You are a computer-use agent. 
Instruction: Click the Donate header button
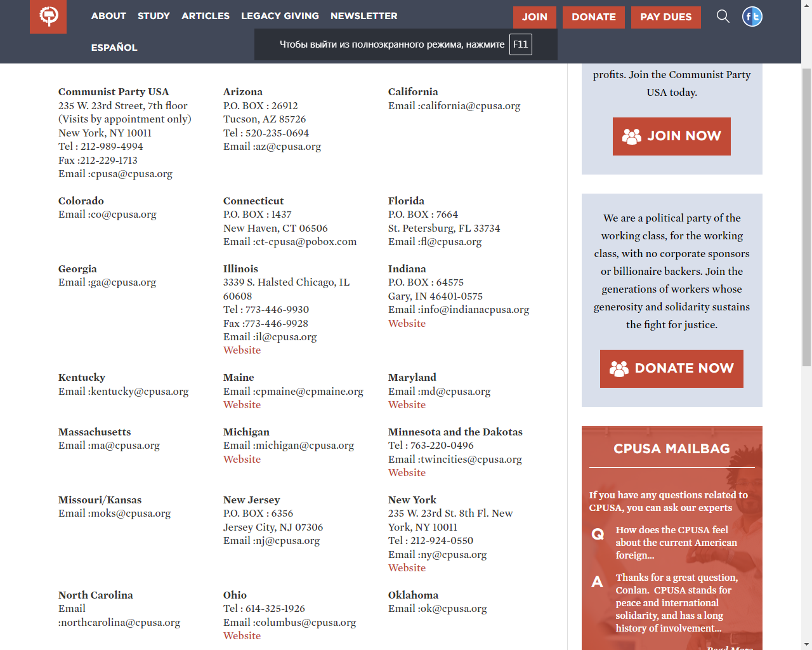pos(594,17)
